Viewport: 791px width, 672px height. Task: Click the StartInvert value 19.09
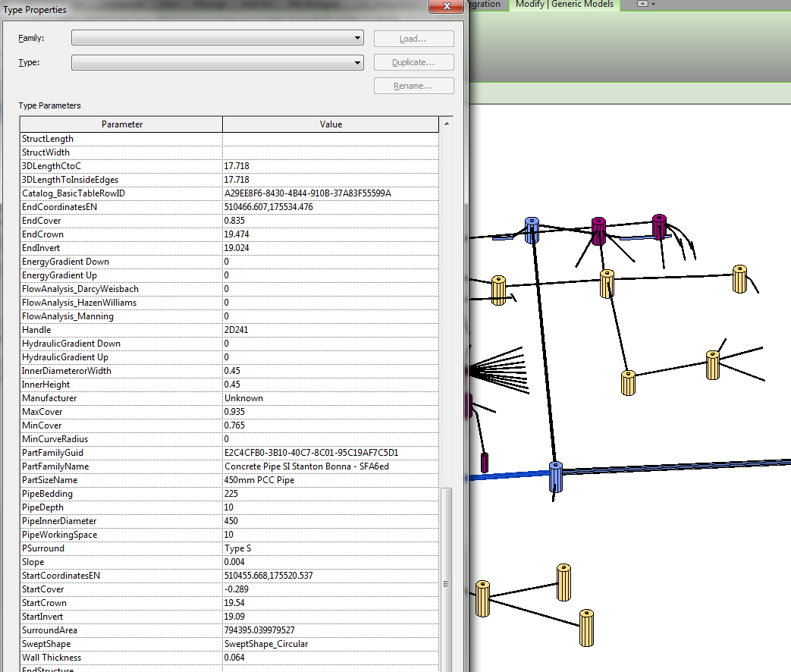(234, 616)
